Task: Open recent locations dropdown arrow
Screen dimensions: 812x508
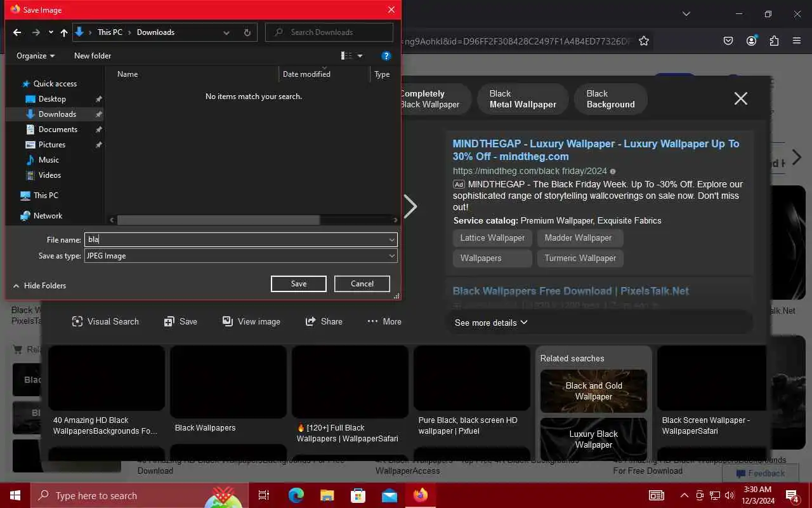Action: coord(51,32)
